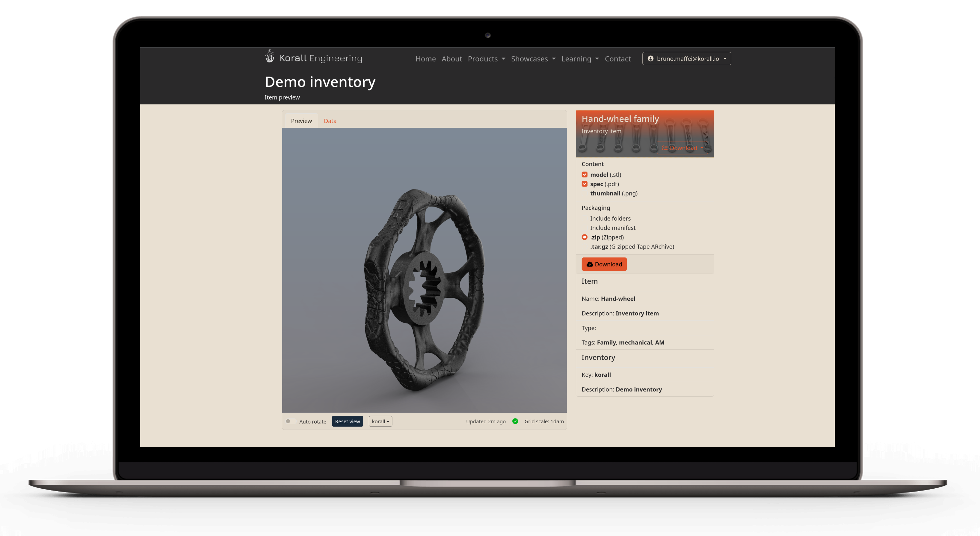Expand the Download options dropdown in header card
This screenshot has height=536, width=980.
pos(682,148)
